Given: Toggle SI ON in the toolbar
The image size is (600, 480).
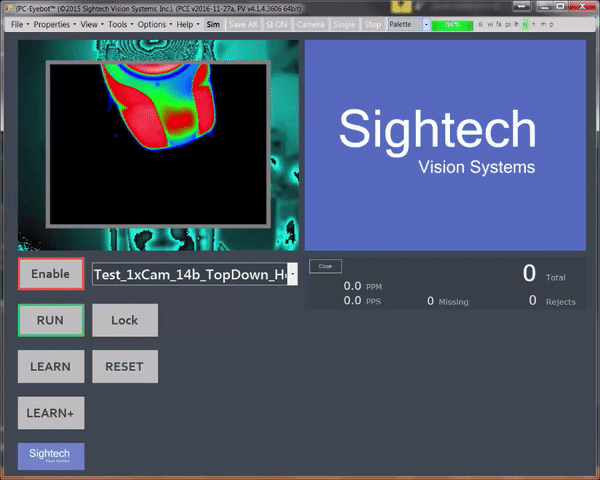Looking at the screenshot, I should [x=277, y=23].
